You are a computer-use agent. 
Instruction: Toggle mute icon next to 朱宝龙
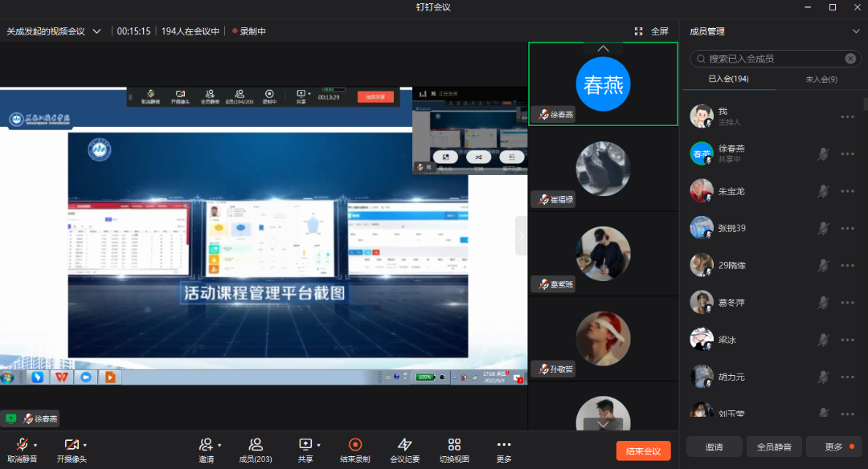point(823,191)
